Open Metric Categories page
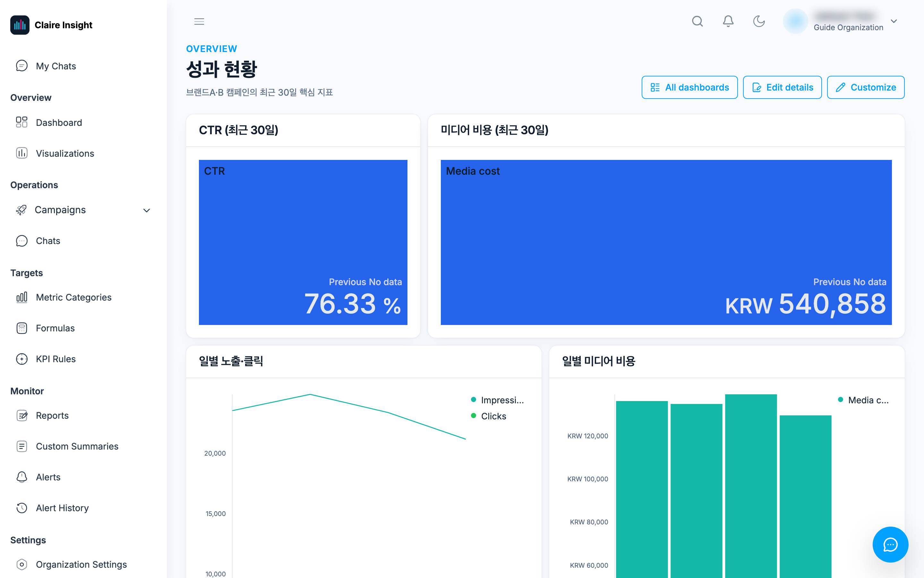The image size is (924, 578). click(83, 297)
